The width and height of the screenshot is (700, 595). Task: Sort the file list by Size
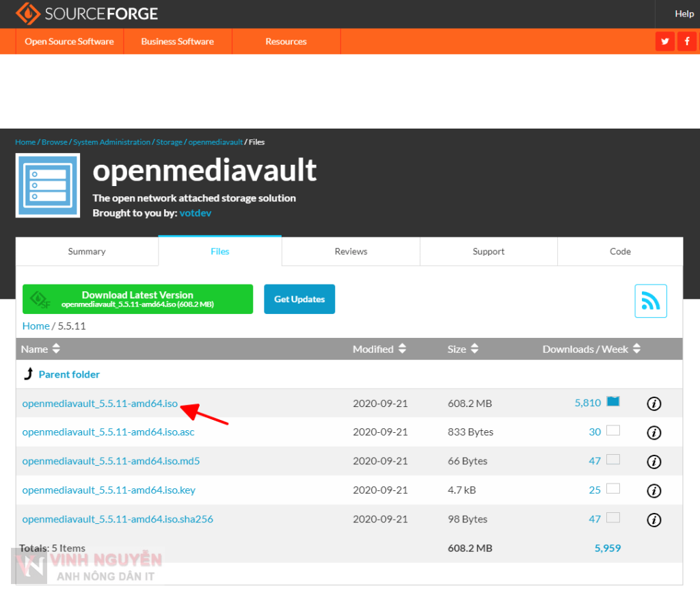point(463,349)
